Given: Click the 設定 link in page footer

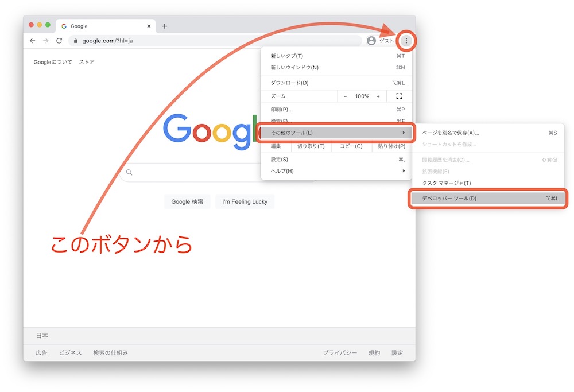Looking at the screenshot, I should tap(397, 353).
